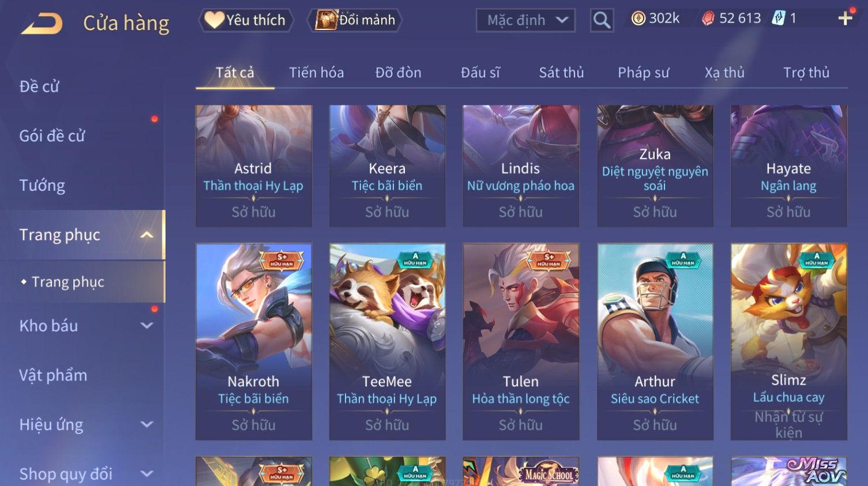This screenshot has height=486, width=868.
Task: Open the Yêu thích heart favorites button
Action: point(246,20)
